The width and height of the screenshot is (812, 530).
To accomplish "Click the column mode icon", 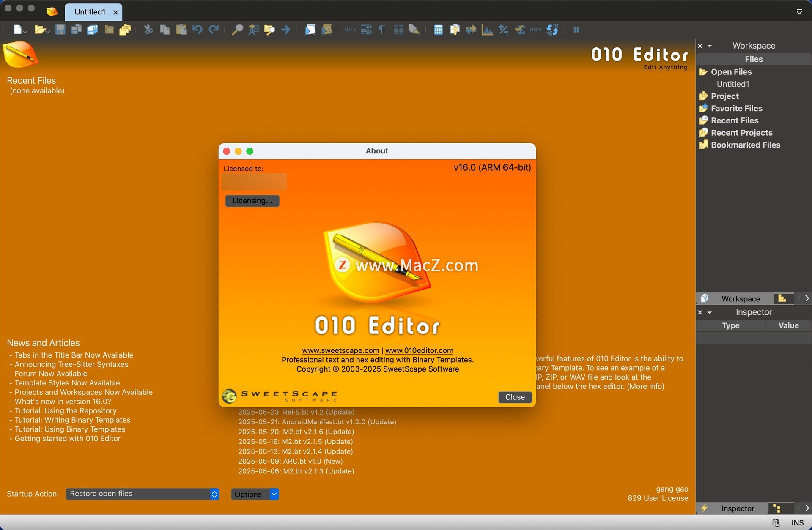I will click(398, 30).
